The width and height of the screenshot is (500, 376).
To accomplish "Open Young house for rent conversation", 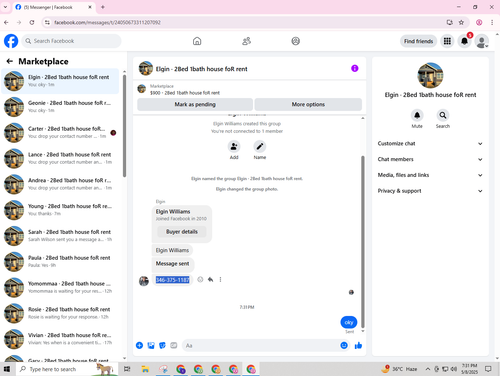I will [60, 210].
